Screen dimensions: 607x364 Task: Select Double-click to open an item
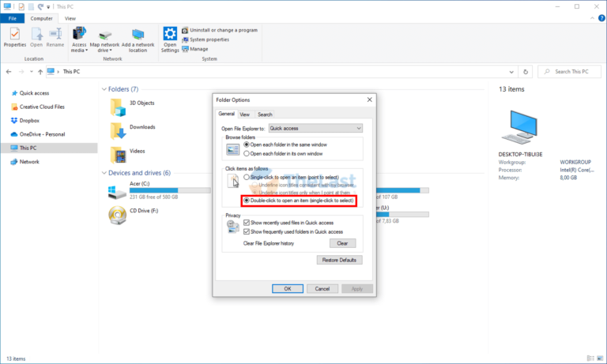tap(247, 201)
